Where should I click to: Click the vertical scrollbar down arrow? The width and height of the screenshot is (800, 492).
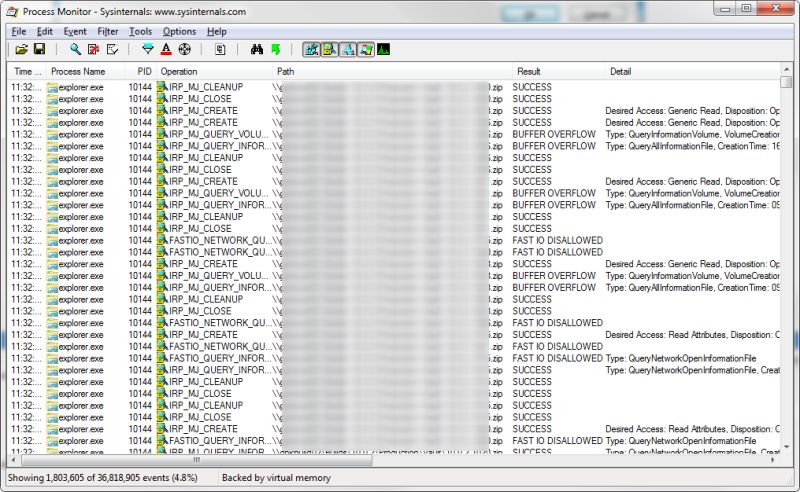point(786,447)
